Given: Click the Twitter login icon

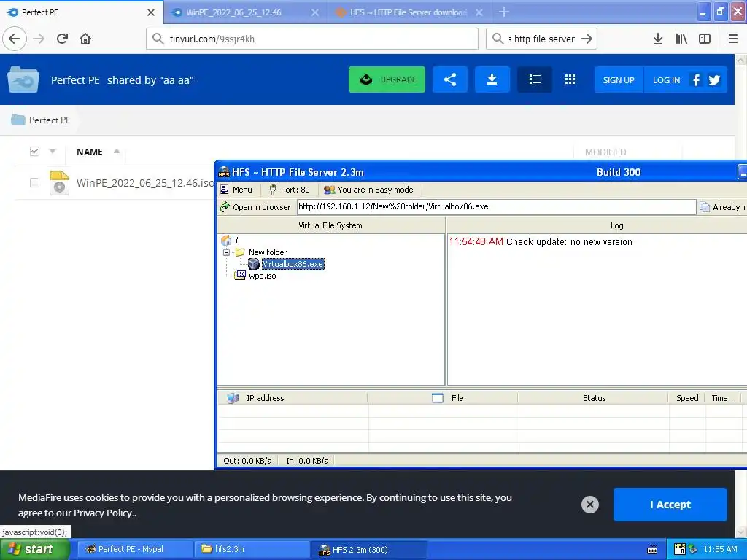Looking at the screenshot, I should [714, 80].
